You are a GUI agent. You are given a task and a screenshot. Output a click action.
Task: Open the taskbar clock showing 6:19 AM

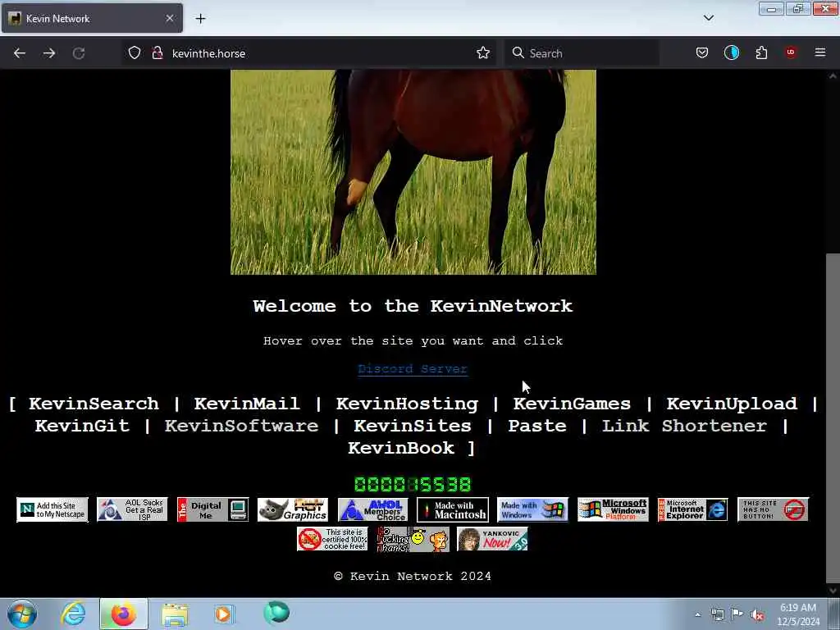797,614
